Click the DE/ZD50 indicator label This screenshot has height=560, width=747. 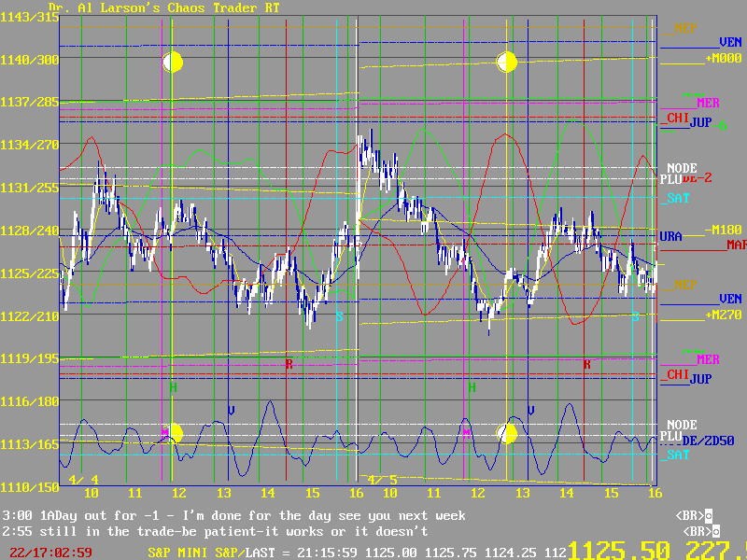click(x=708, y=441)
